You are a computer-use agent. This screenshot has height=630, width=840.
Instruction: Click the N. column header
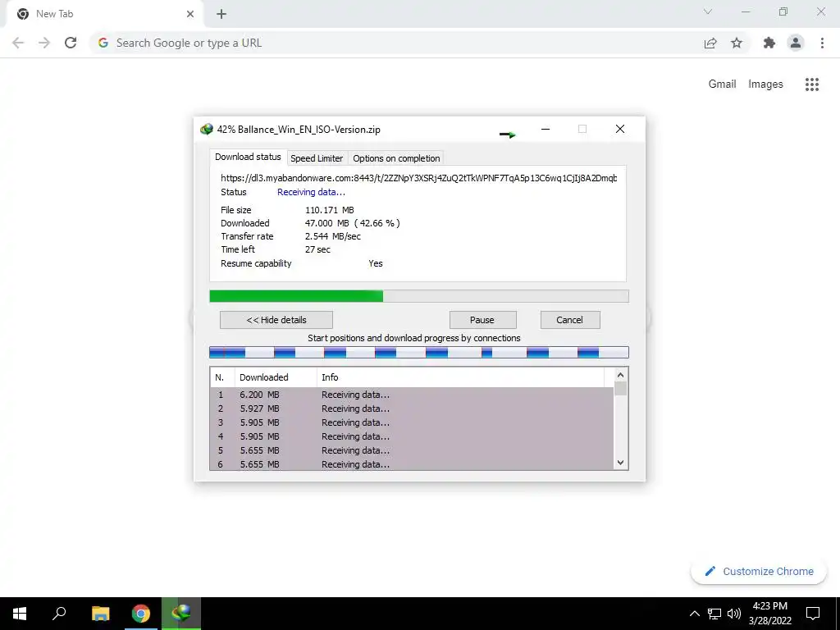(x=222, y=377)
